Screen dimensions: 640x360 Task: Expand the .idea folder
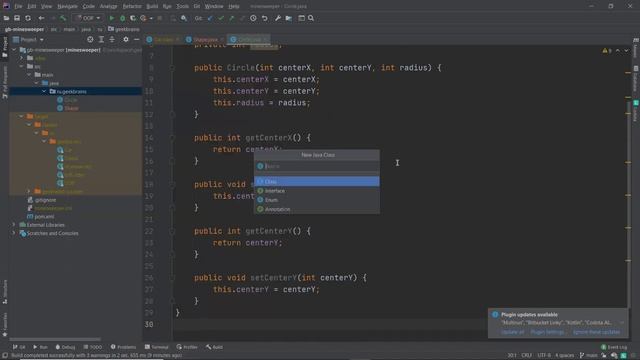(x=22, y=58)
